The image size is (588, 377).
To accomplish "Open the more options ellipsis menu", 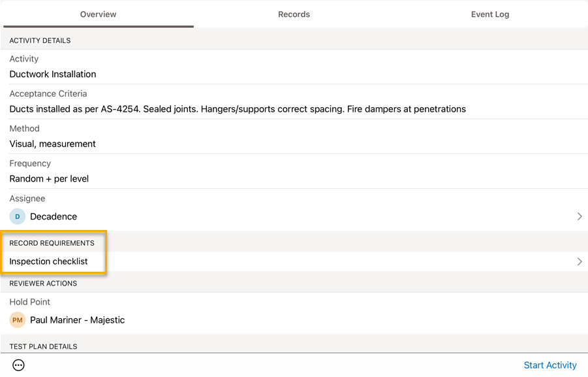I will (19, 365).
